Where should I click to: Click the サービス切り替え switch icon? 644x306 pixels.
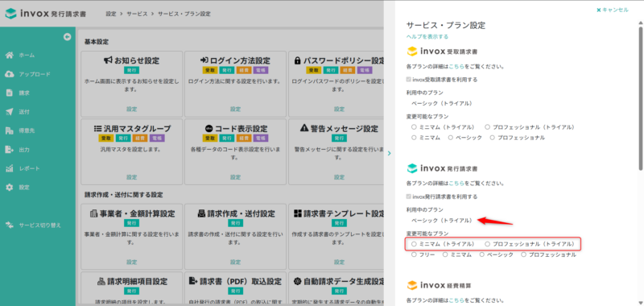point(9,225)
